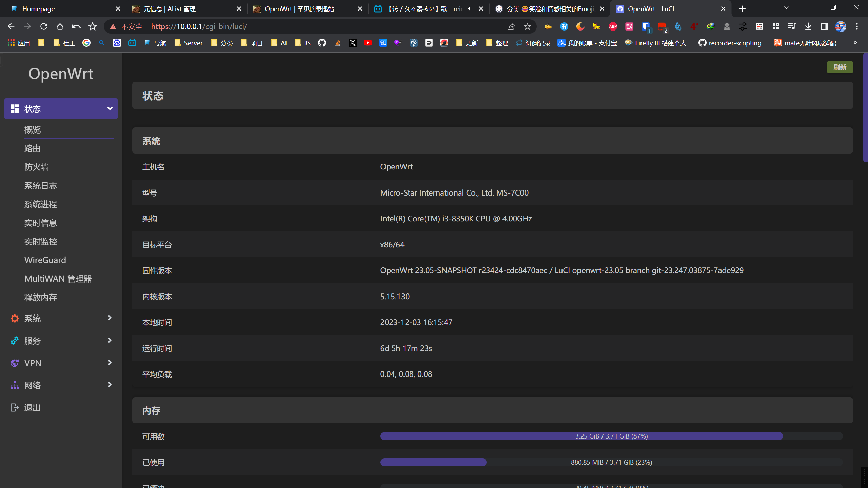Click the dark mode moon extension icon
This screenshot has height=488, width=868.
click(x=580, y=26)
